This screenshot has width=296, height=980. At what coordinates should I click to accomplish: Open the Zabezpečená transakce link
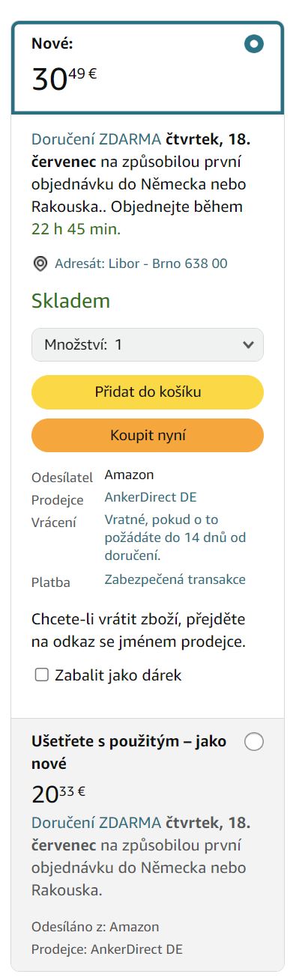click(175, 579)
